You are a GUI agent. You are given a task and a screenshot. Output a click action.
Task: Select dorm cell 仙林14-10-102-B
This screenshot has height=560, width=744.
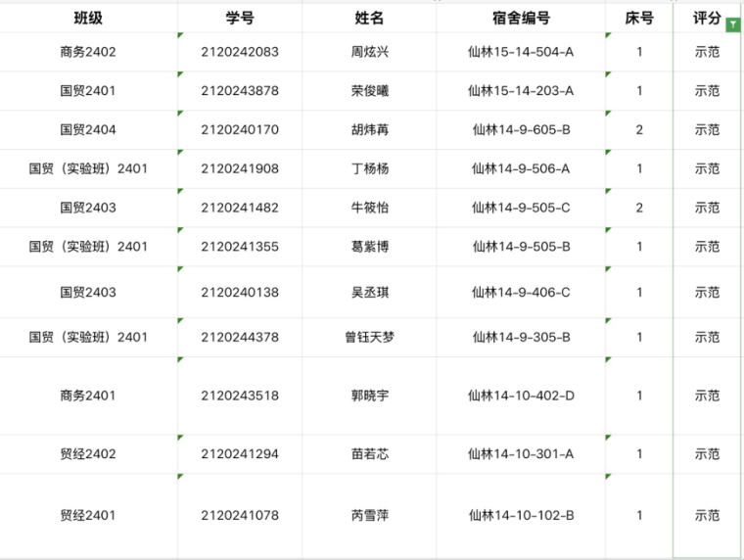(x=521, y=515)
